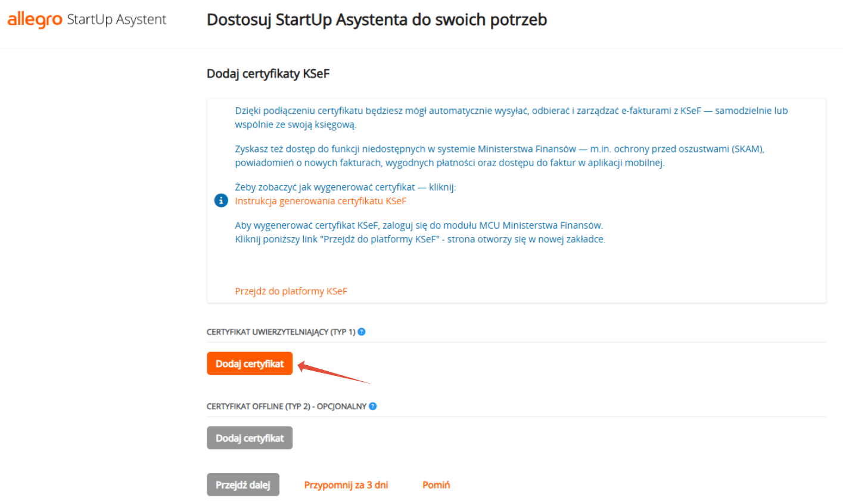Click the allegro StartUp Asystent logo

[87, 20]
